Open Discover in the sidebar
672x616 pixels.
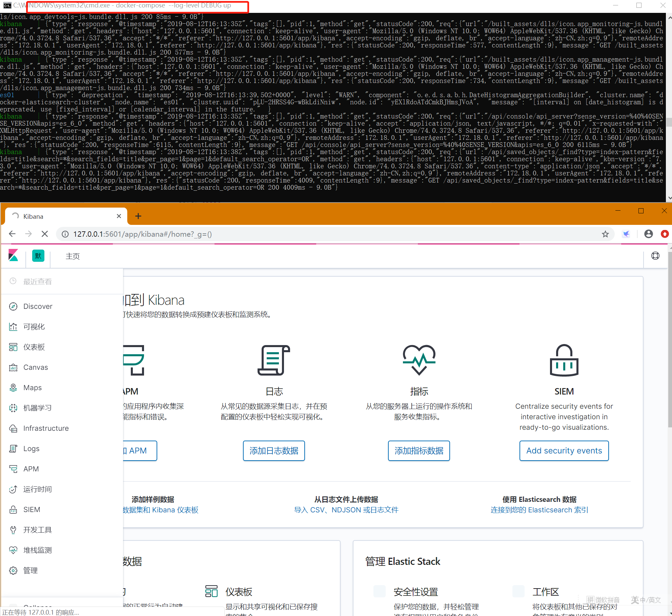click(38, 306)
